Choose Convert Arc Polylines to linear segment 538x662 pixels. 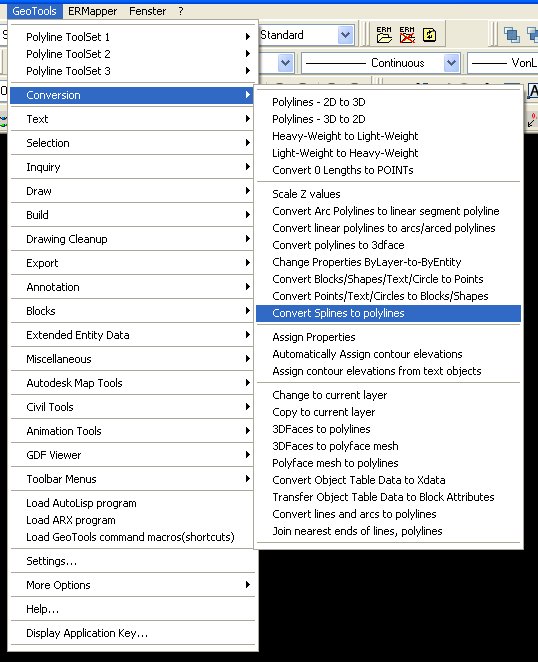(x=388, y=211)
